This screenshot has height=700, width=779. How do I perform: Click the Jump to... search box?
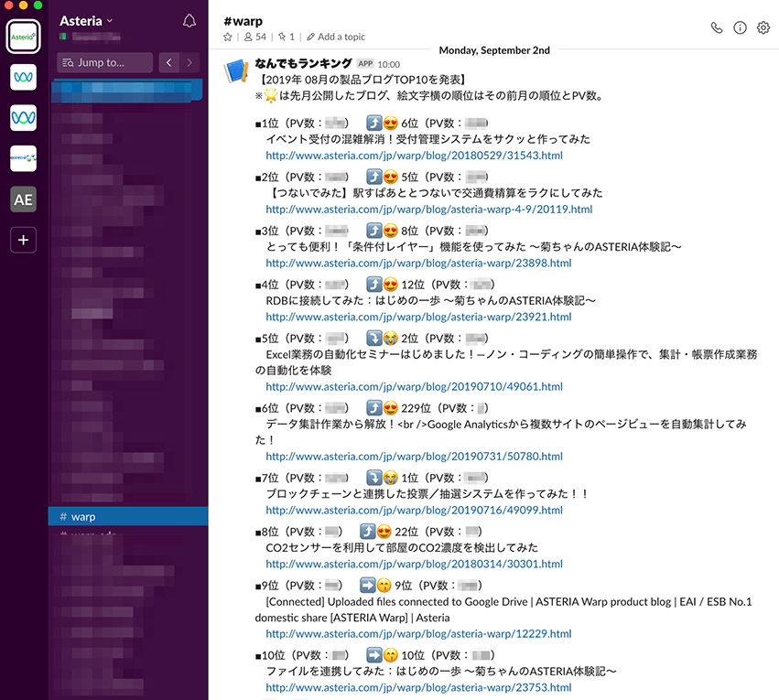coord(105,62)
